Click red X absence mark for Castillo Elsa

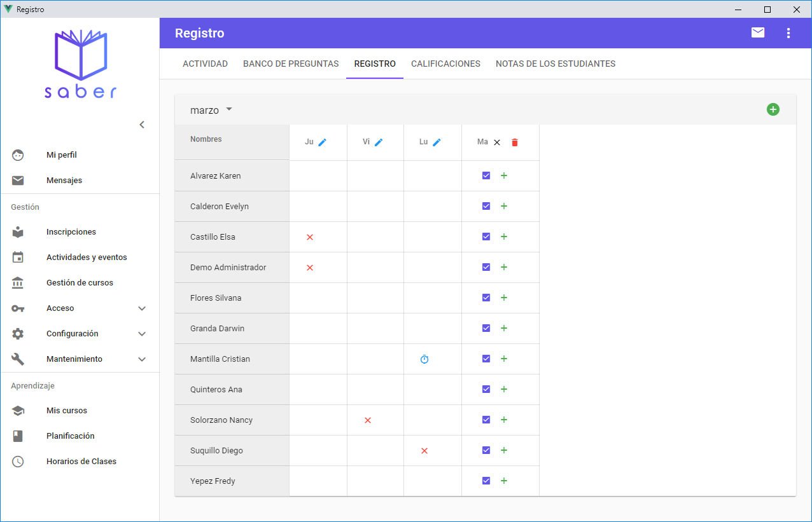pos(310,237)
